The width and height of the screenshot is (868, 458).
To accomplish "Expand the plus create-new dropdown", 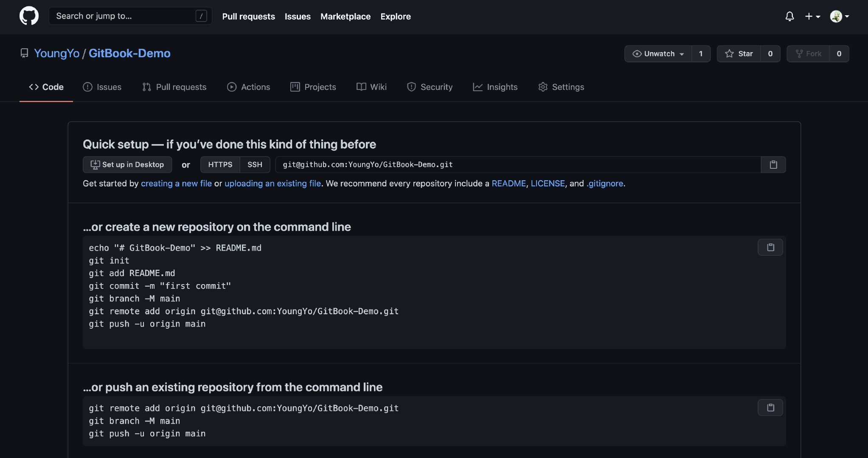I will click(x=812, y=17).
